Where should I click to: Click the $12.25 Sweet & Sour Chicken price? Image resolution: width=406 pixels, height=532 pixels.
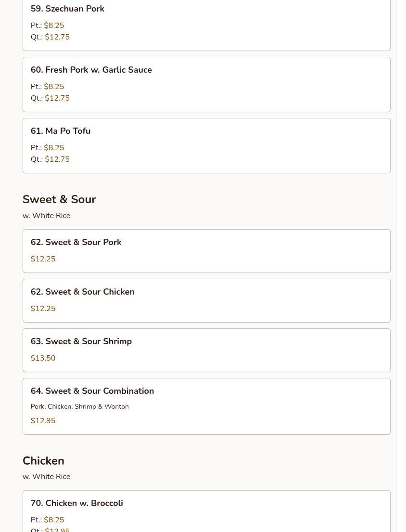[43, 309]
